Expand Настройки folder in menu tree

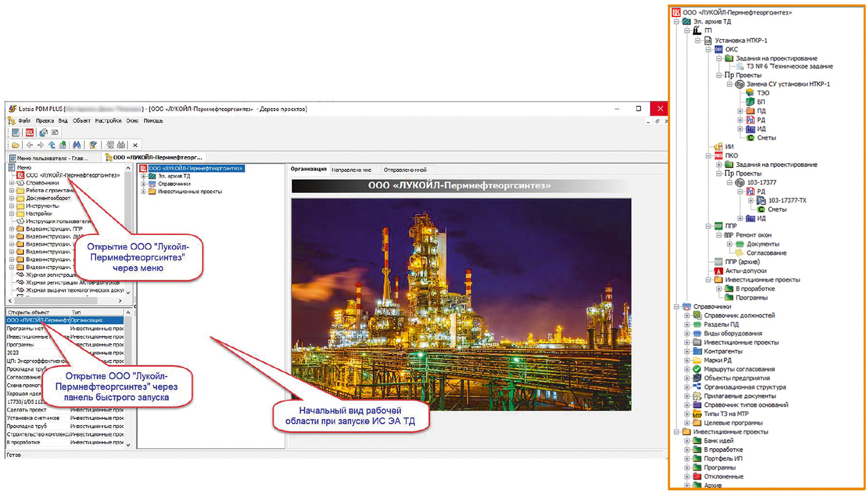pos(11,214)
